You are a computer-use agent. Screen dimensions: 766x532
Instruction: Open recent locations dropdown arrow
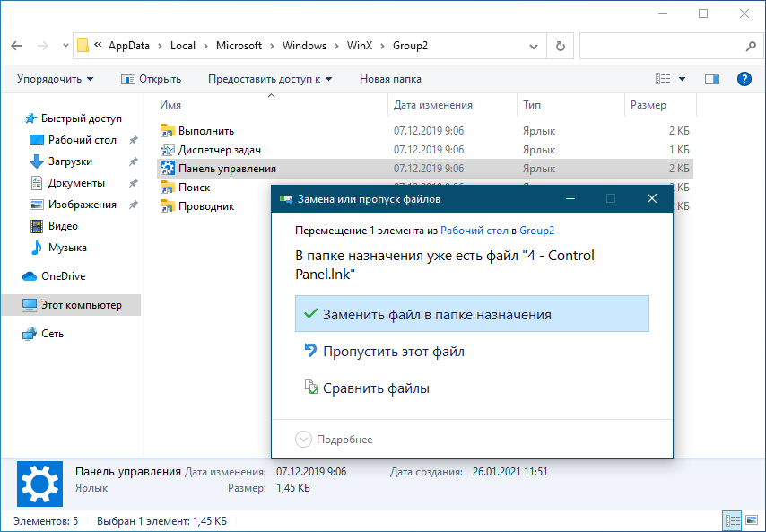65,46
